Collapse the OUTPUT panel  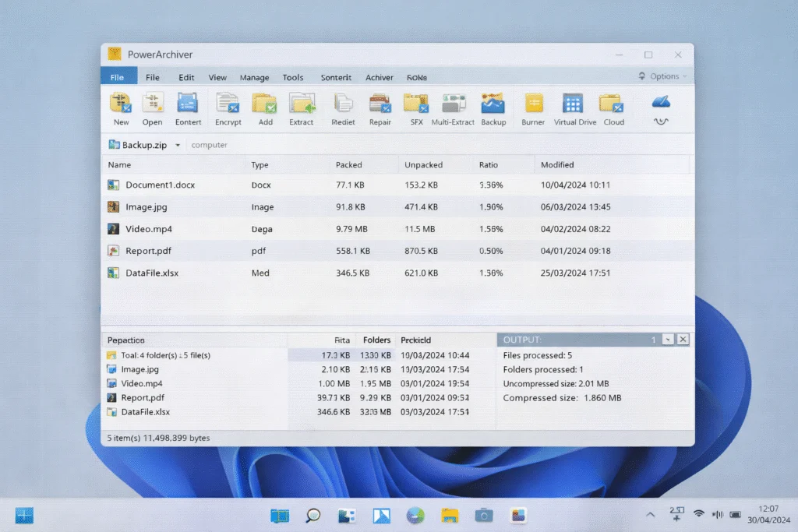(669, 340)
